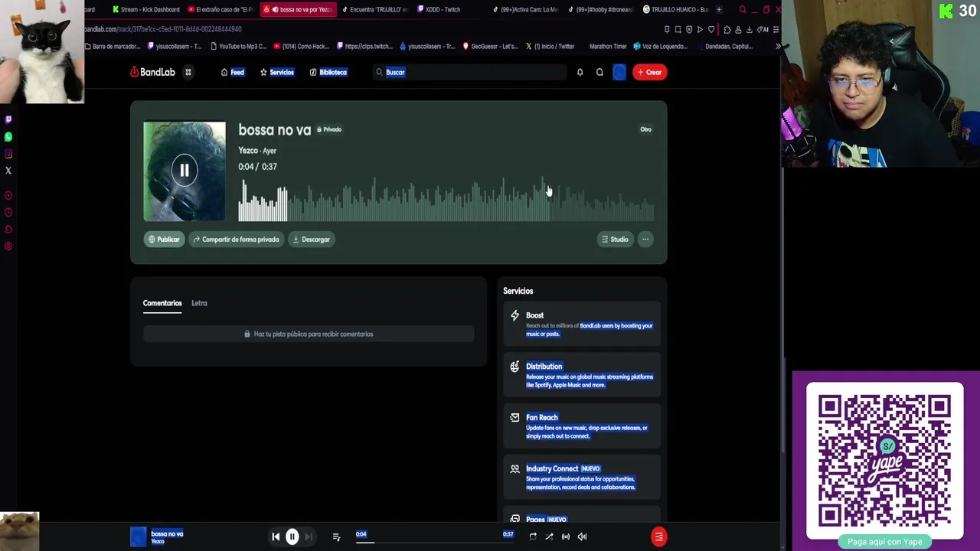
Task: Seek on the bottom player progress bar
Action: (434, 543)
